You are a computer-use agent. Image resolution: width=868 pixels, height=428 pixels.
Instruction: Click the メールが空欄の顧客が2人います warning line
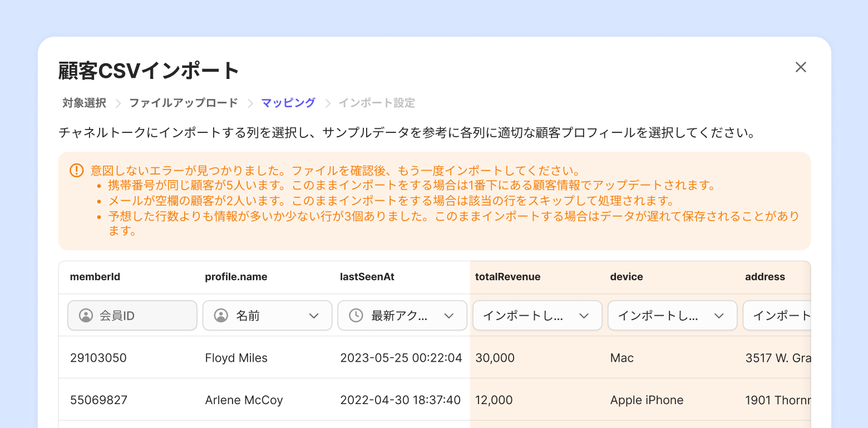point(392,201)
